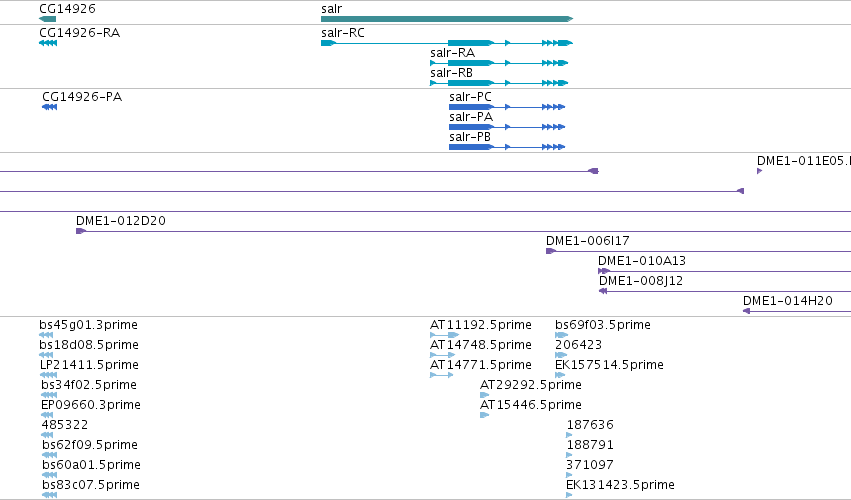851x500 pixels.
Task: Click the DME1-012D20 clone start arrow
Action: click(81, 231)
